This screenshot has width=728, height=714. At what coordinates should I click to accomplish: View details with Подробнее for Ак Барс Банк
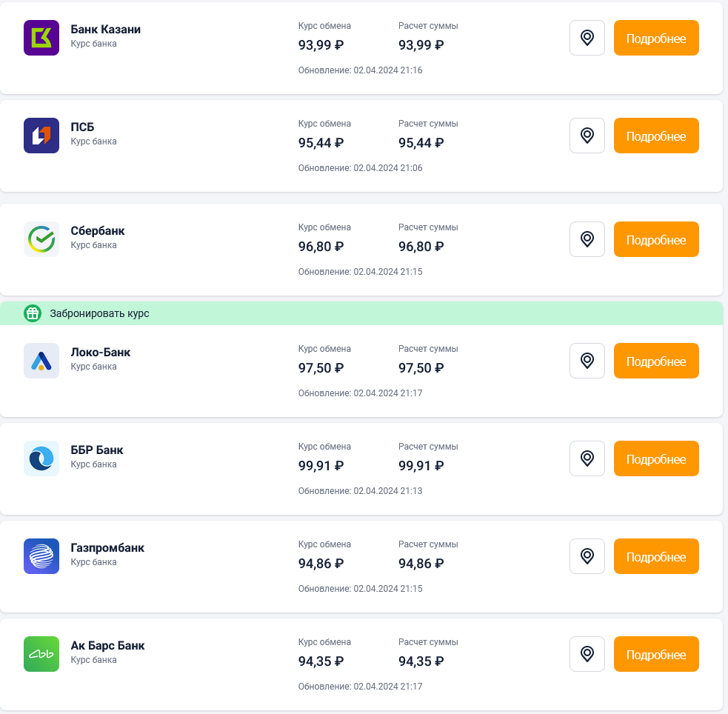(x=656, y=654)
